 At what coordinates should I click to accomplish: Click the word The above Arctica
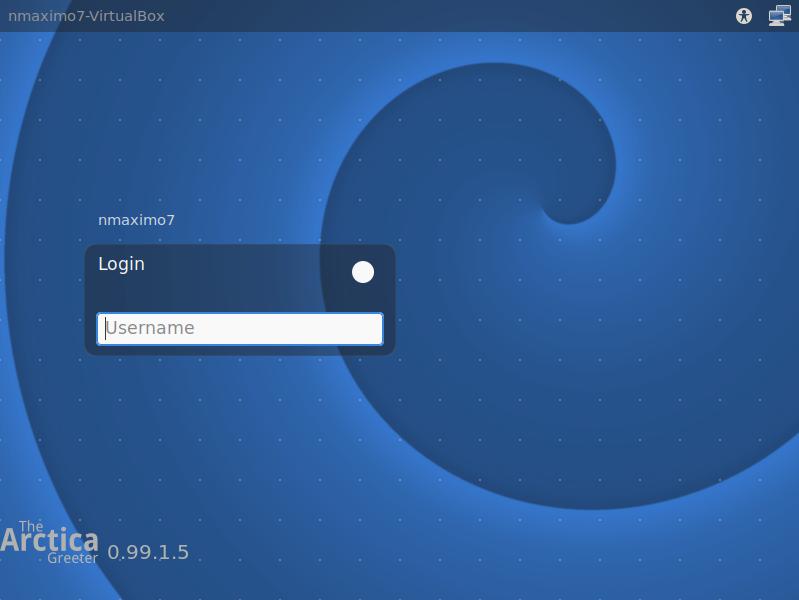tap(31, 526)
